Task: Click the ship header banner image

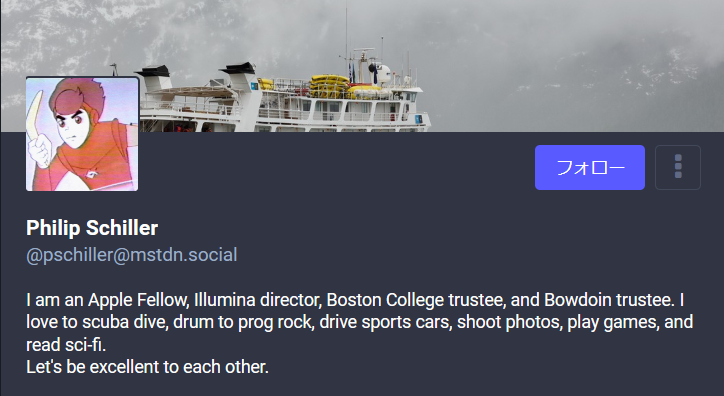Action: (x=362, y=66)
